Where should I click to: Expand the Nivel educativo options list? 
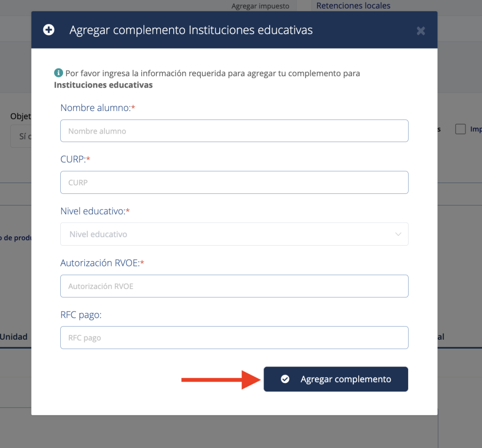(234, 234)
